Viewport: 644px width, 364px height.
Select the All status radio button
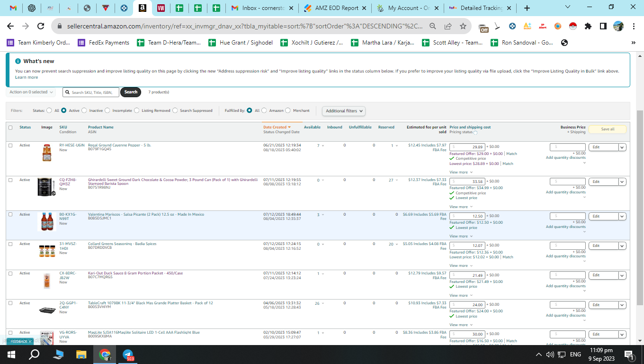click(x=49, y=110)
